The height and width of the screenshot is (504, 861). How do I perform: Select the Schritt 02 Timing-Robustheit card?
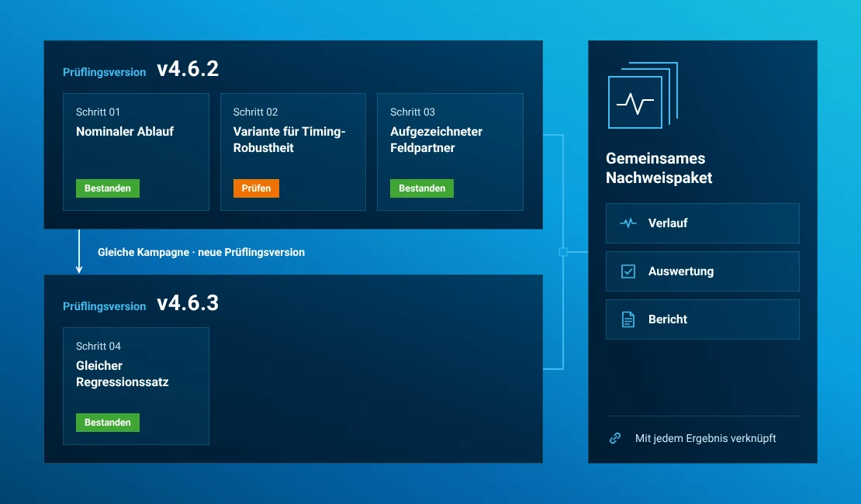[x=293, y=152]
